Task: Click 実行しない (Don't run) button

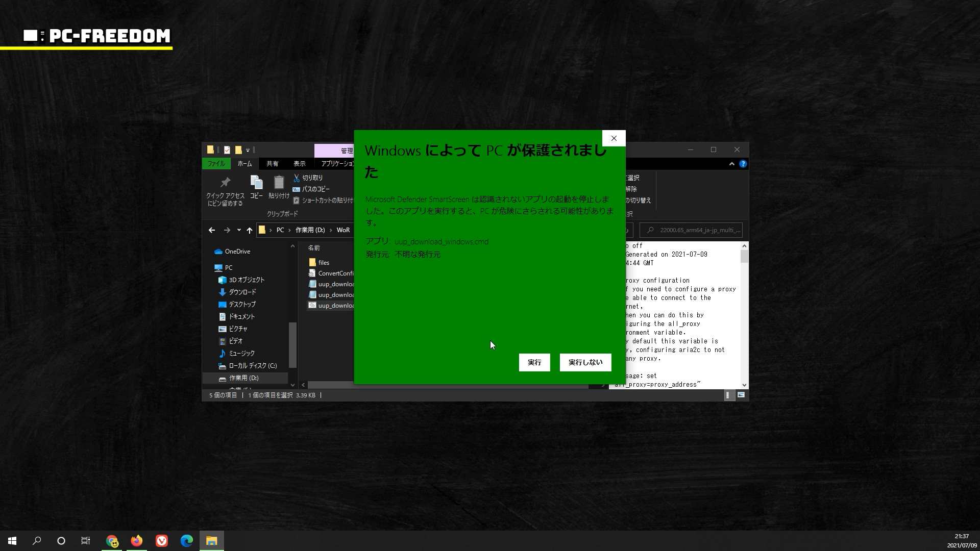Action: (x=585, y=362)
